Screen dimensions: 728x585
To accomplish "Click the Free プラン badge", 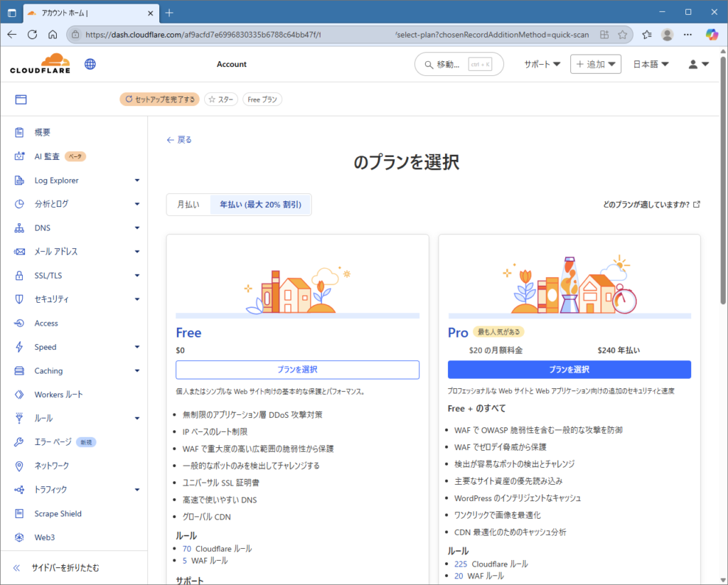I will (262, 100).
